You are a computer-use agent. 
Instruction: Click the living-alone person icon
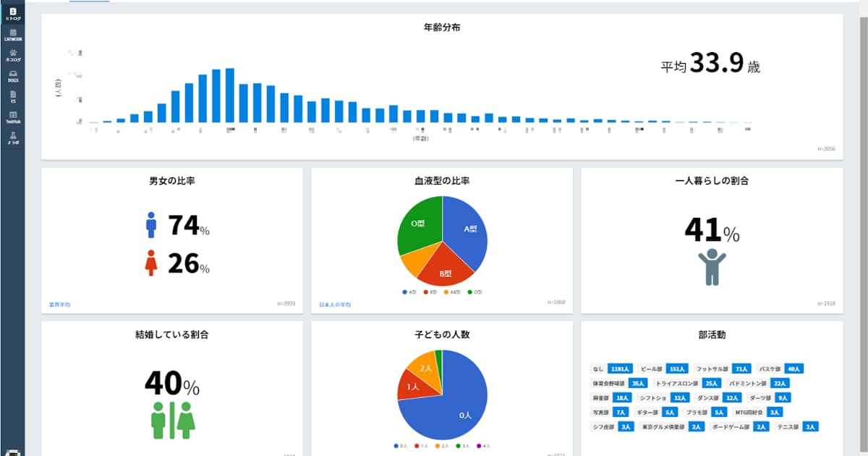coord(712,266)
